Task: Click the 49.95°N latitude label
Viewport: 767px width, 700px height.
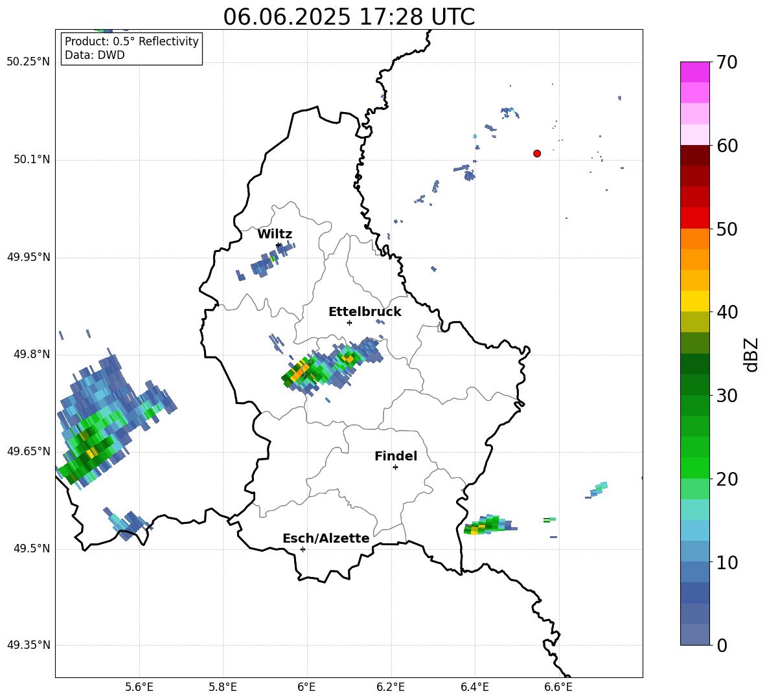Action: [28, 257]
